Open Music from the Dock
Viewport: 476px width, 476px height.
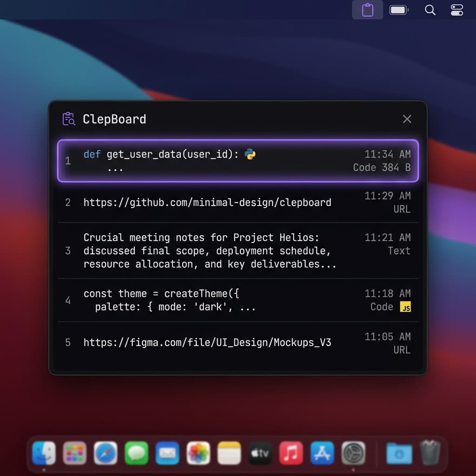[291, 453]
